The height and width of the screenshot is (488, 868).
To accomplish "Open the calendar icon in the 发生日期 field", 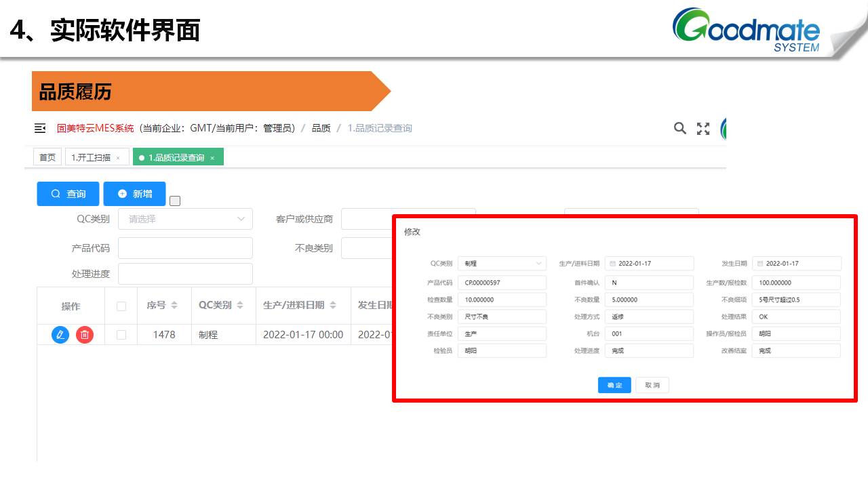I will click(760, 264).
